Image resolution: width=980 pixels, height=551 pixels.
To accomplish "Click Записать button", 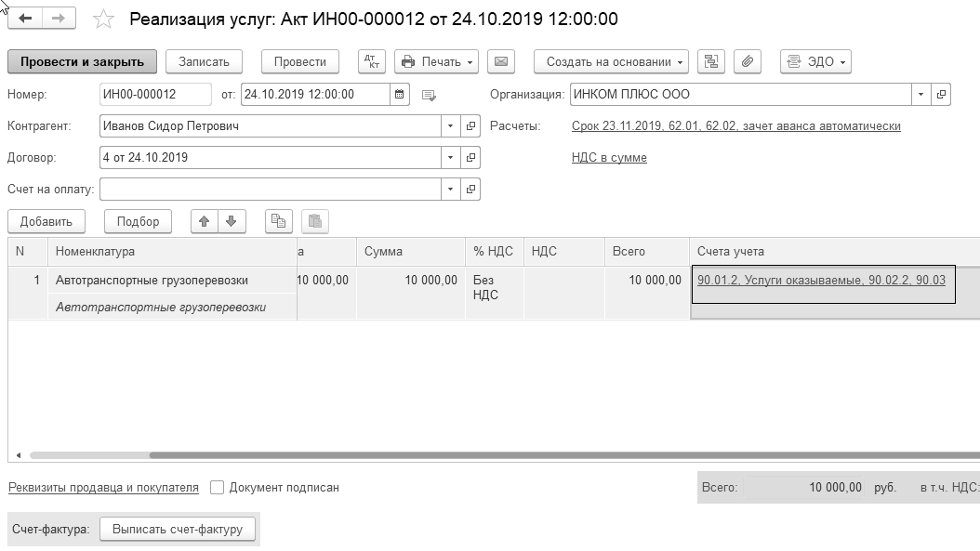I will point(204,62).
